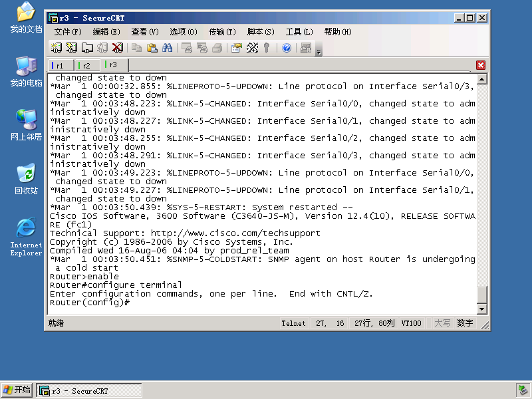Minimize the SecureCRT window
This screenshot has height=399, width=532.
[458, 18]
